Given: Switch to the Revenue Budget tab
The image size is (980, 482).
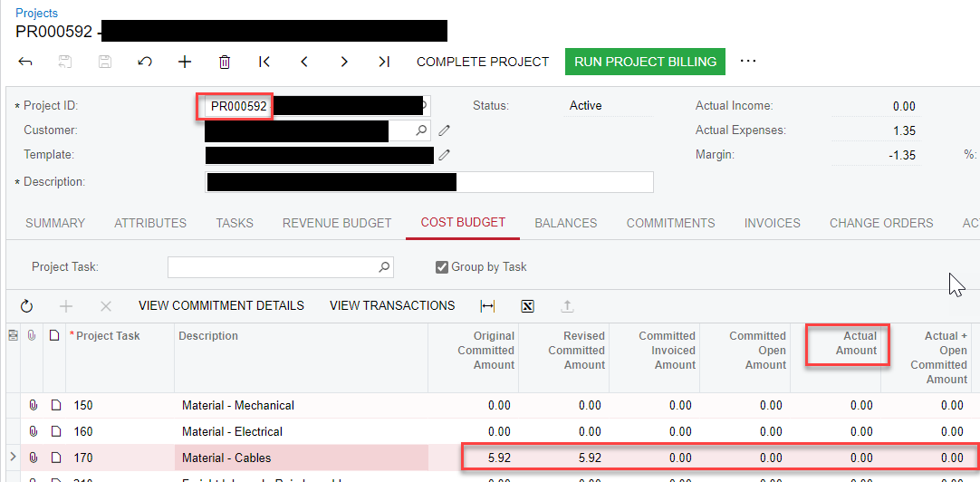Looking at the screenshot, I should 337,223.
